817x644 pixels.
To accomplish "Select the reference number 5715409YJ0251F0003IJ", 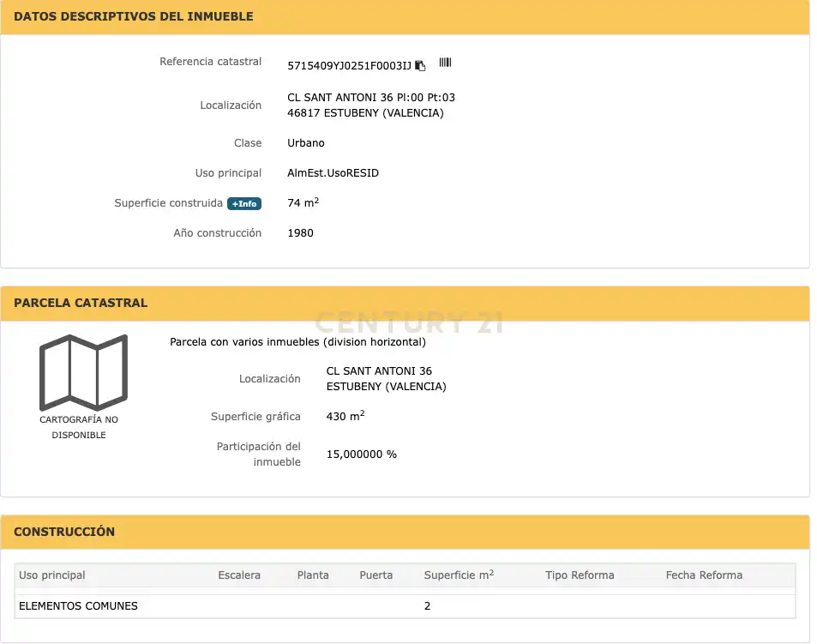I will [x=349, y=66].
